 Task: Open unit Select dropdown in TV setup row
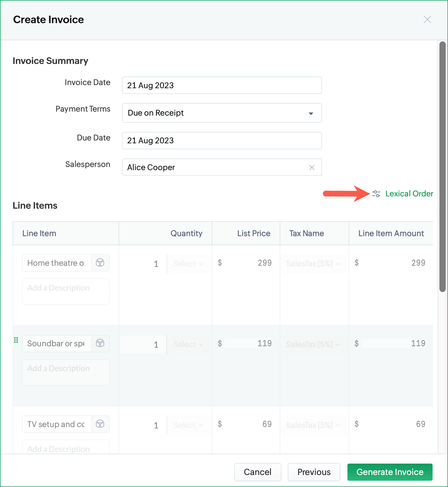click(188, 425)
